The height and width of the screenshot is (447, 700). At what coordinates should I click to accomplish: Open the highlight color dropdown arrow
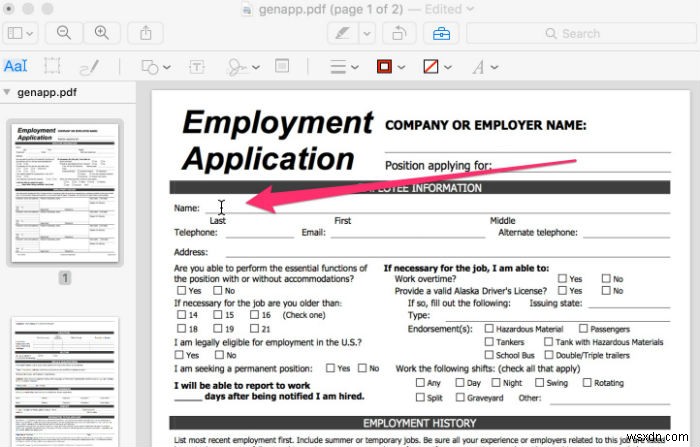[x=367, y=33]
